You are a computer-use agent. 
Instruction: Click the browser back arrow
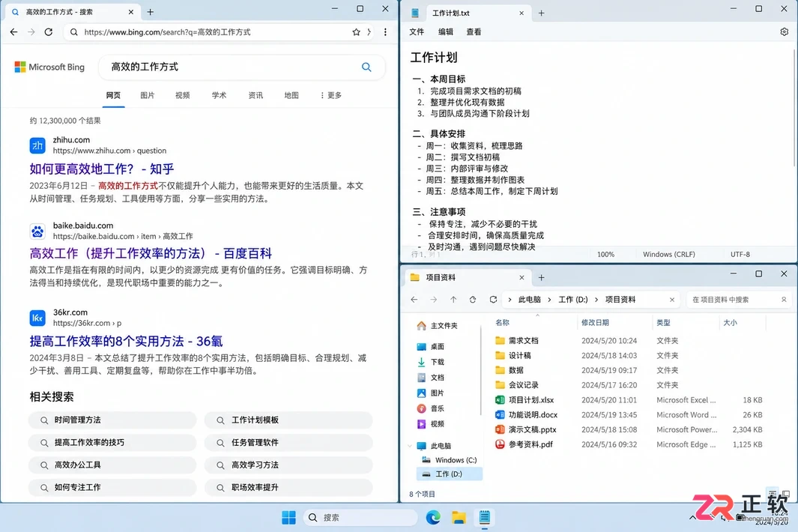[13, 32]
